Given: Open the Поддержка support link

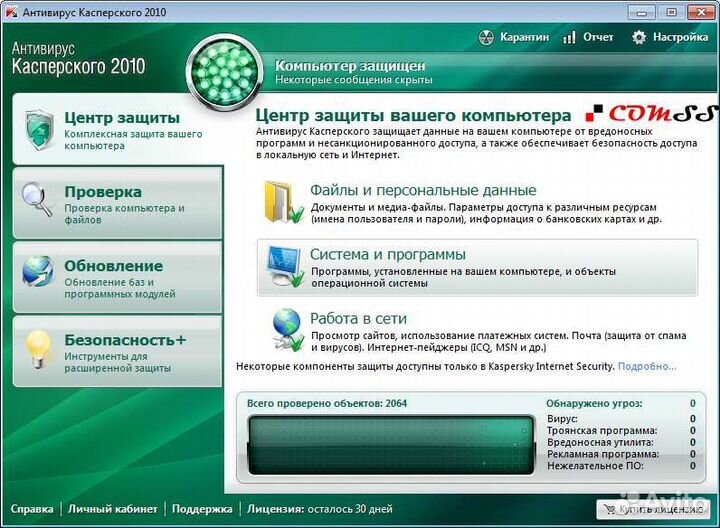Looking at the screenshot, I should (x=202, y=509).
